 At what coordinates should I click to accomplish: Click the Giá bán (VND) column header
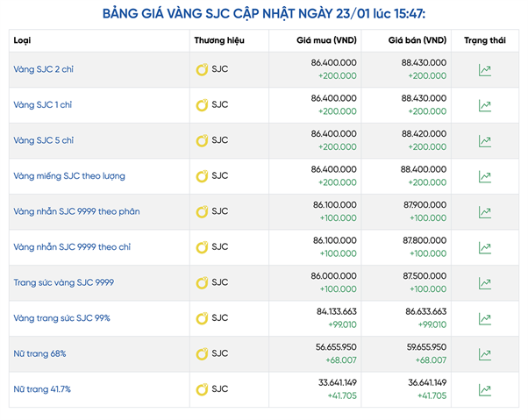(417, 40)
